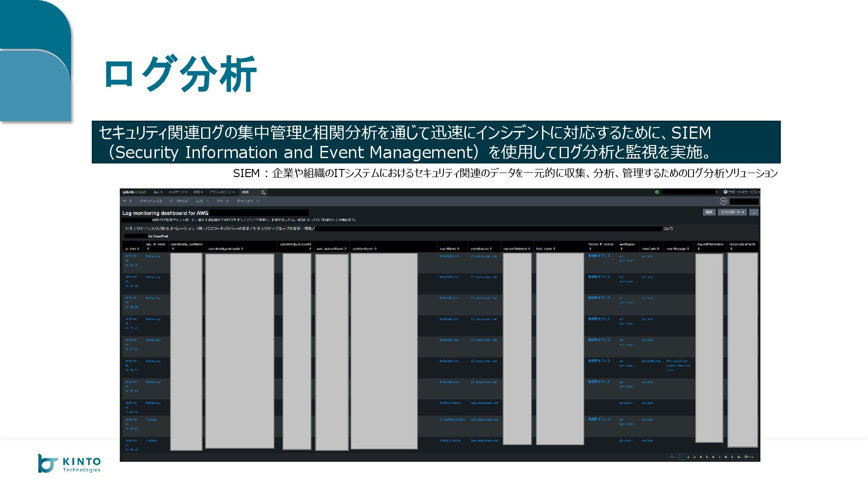Image resolution: width=868 pixels, height=488 pixels.
Task: Click the search magnifier icon
Action: point(263,192)
